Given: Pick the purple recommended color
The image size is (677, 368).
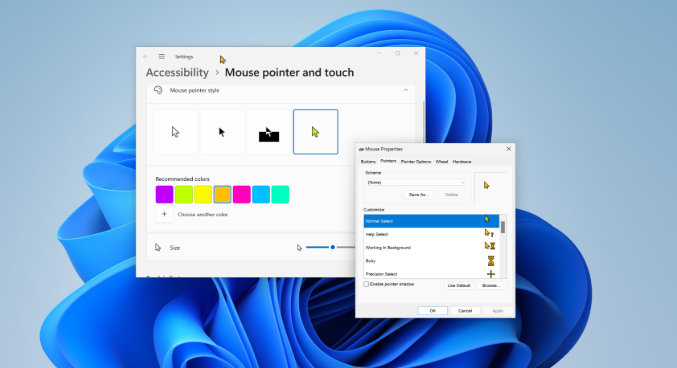Looking at the screenshot, I should (x=165, y=194).
